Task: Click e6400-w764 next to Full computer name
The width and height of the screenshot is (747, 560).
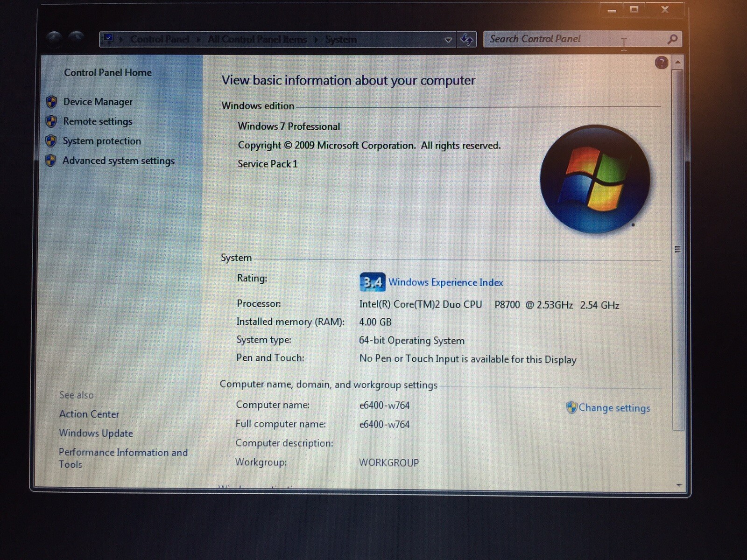Action: tap(384, 425)
